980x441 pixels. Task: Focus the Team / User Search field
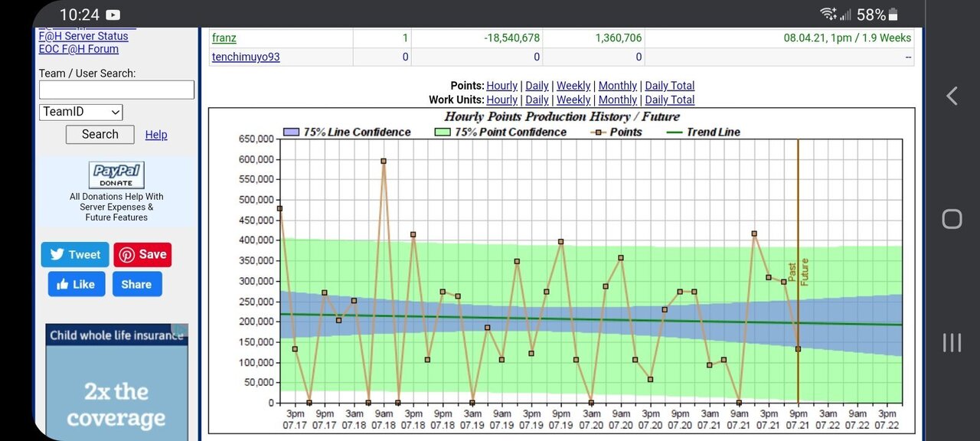click(116, 90)
